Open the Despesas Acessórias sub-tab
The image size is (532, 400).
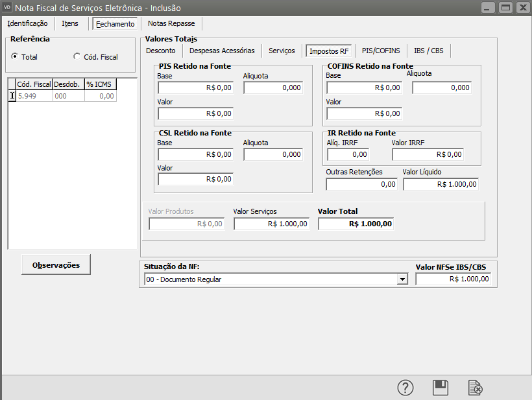click(222, 51)
